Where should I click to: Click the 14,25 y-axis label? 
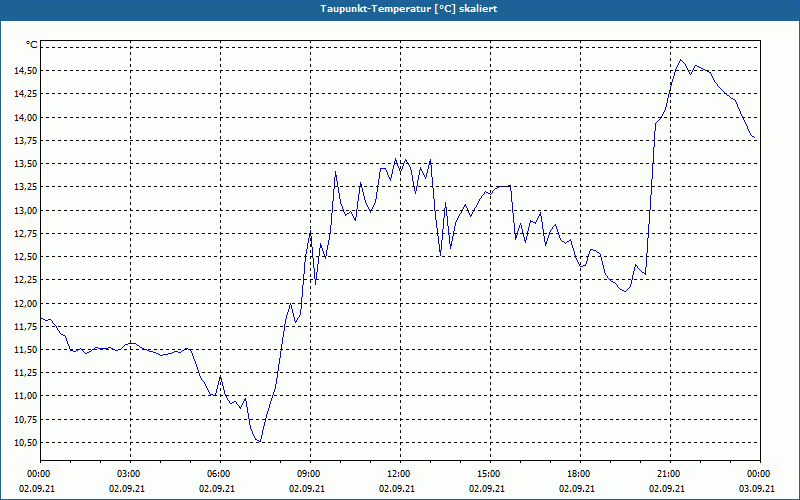pyautogui.click(x=25, y=94)
